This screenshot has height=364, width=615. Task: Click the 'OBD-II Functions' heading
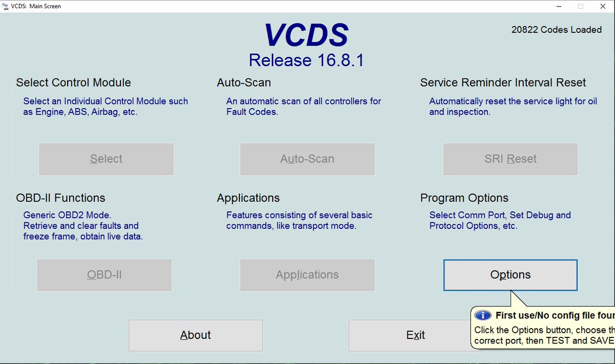(x=60, y=198)
